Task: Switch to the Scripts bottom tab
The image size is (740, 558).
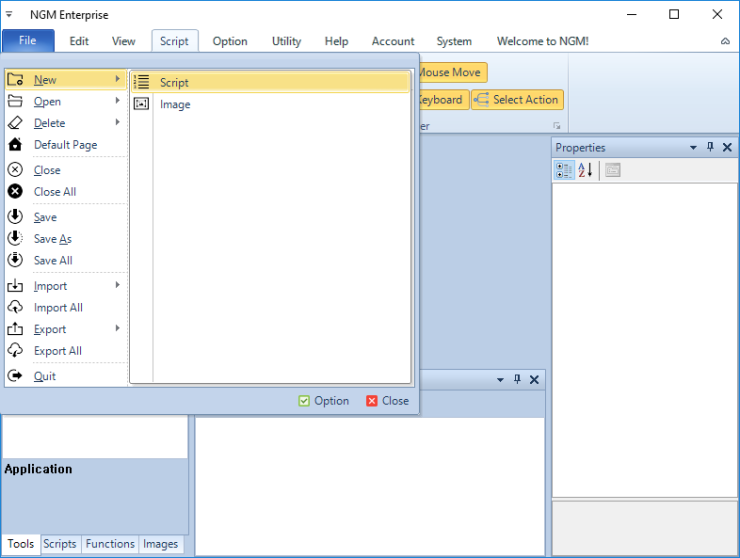Action: coord(60,544)
